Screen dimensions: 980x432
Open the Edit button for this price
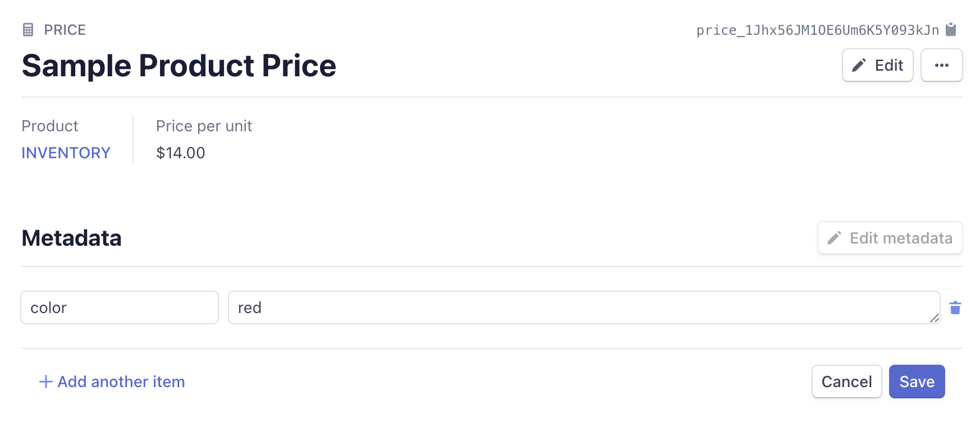point(878,65)
